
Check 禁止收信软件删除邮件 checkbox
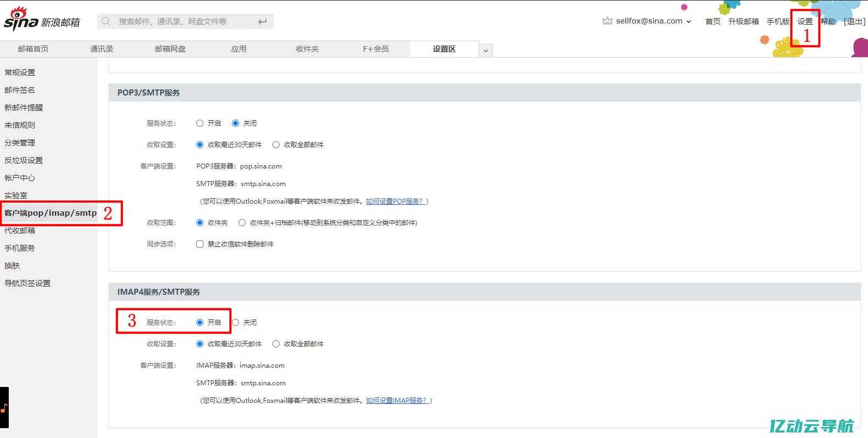(200, 244)
